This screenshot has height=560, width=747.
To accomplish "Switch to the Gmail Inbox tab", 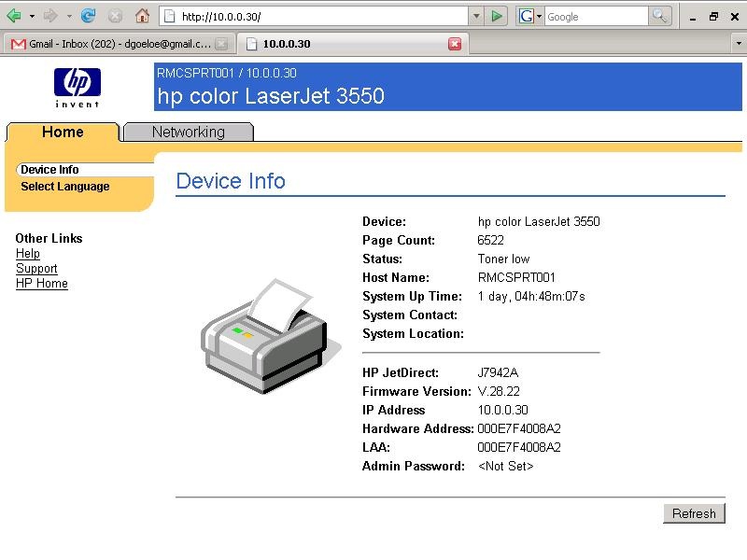I will [120, 44].
